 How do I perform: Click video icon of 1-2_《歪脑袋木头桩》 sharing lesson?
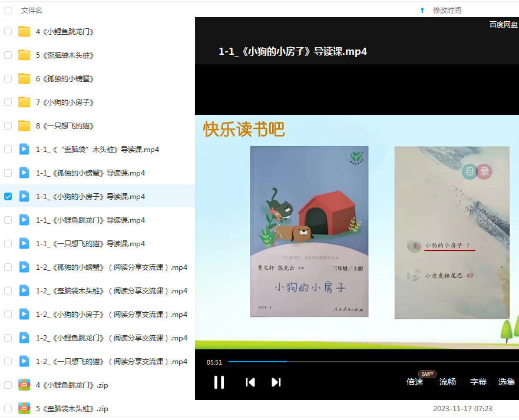[x=24, y=290]
